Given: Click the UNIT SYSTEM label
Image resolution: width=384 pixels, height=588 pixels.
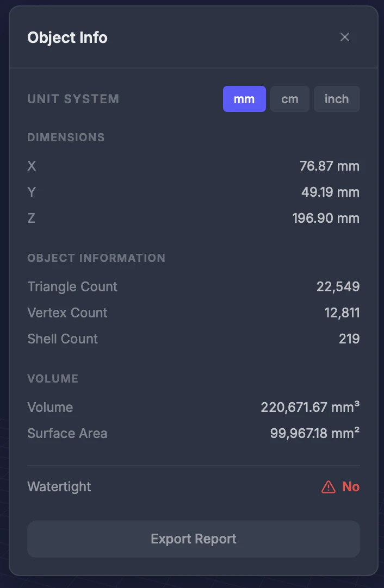Looking at the screenshot, I should point(73,99).
